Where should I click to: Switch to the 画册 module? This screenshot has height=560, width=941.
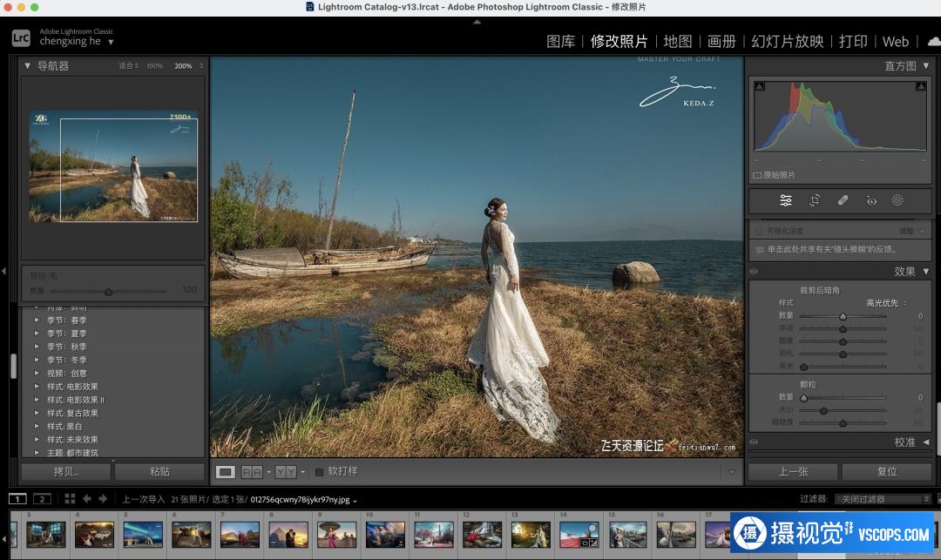click(x=721, y=42)
